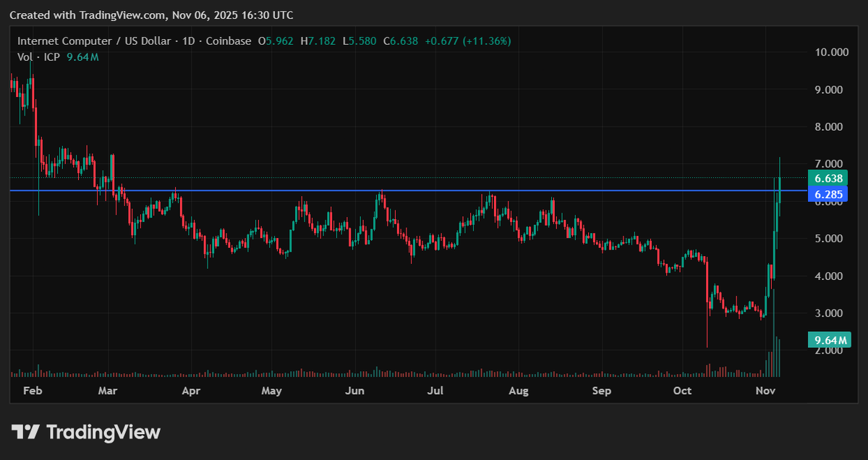The height and width of the screenshot is (460, 868).
Task: Click the high value H7.182
Action: click(x=318, y=41)
